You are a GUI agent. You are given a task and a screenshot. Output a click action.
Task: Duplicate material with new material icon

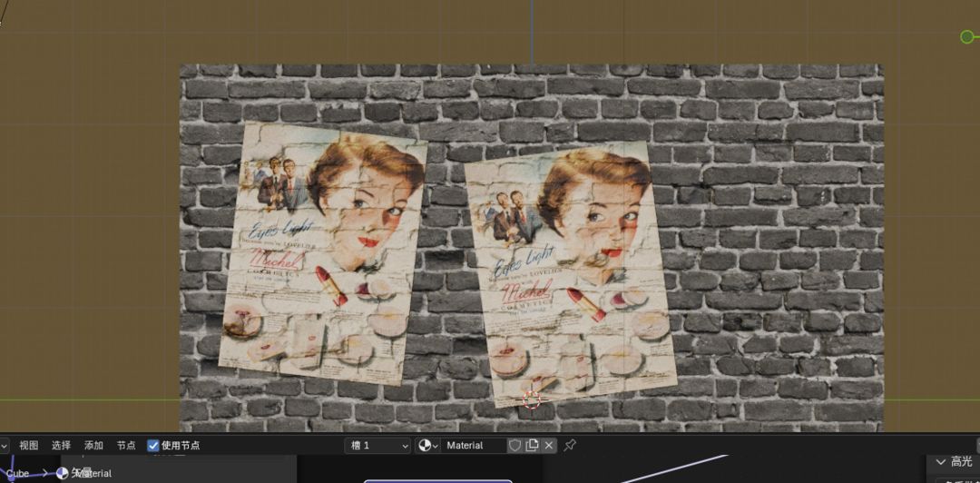532,446
